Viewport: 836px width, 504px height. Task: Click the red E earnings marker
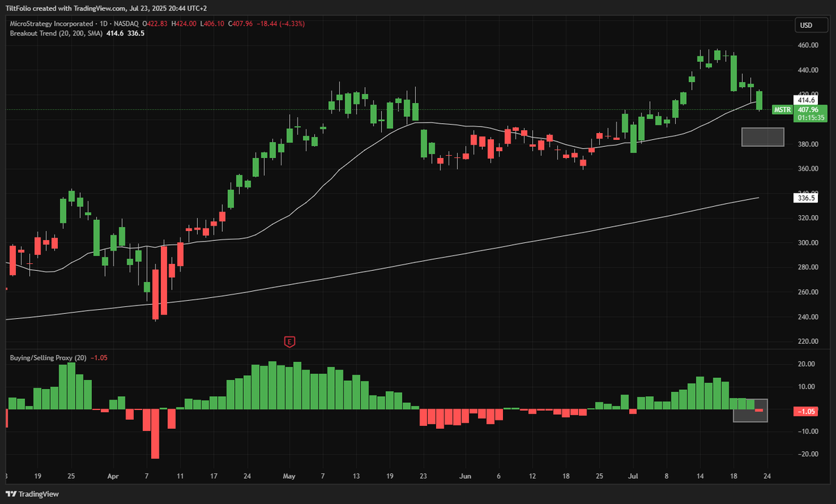[289, 342]
